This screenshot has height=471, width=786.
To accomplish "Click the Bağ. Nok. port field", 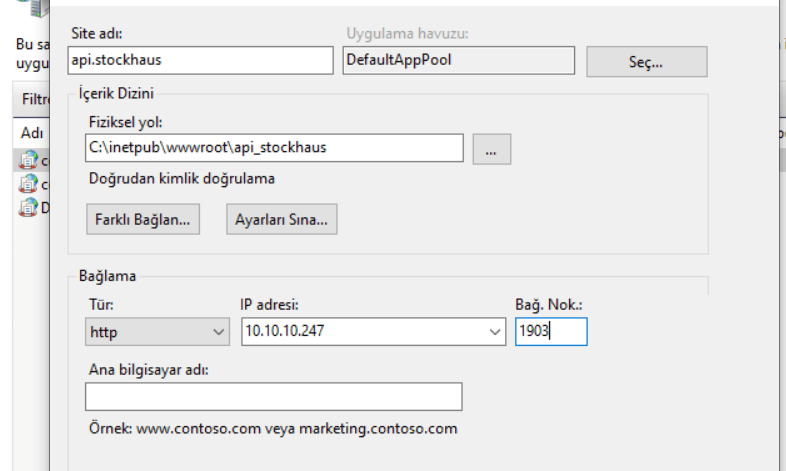I will coord(550,331).
